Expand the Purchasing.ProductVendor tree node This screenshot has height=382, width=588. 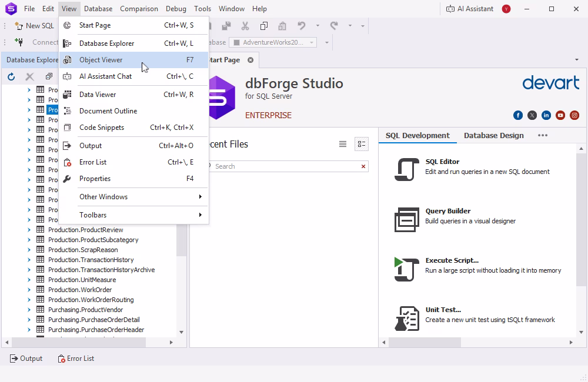(x=28, y=309)
